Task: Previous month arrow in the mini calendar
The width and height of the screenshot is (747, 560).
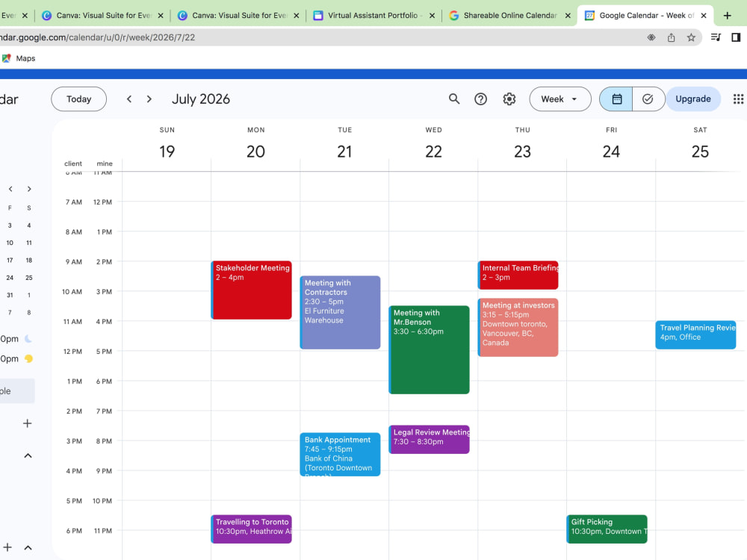Action: point(10,189)
